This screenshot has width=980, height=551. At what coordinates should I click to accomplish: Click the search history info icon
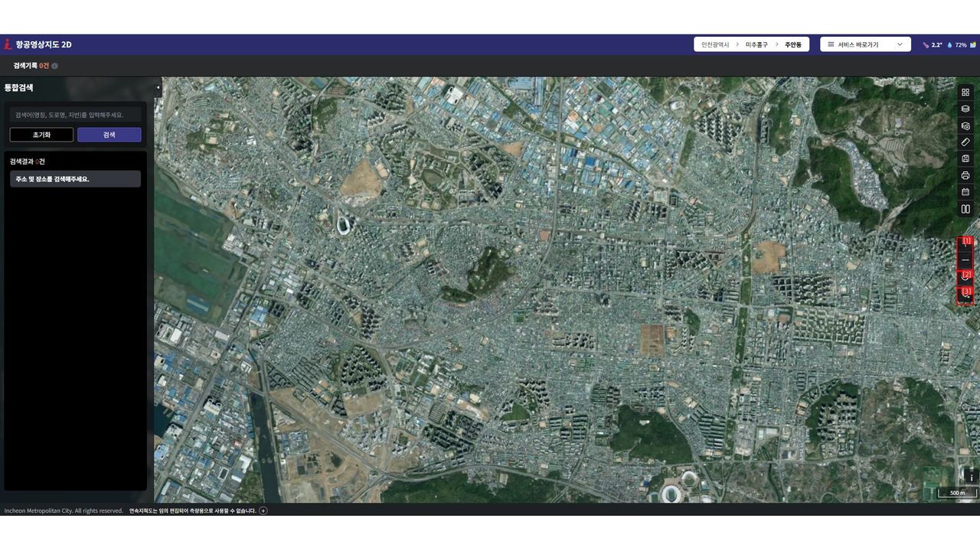click(54, 66)
